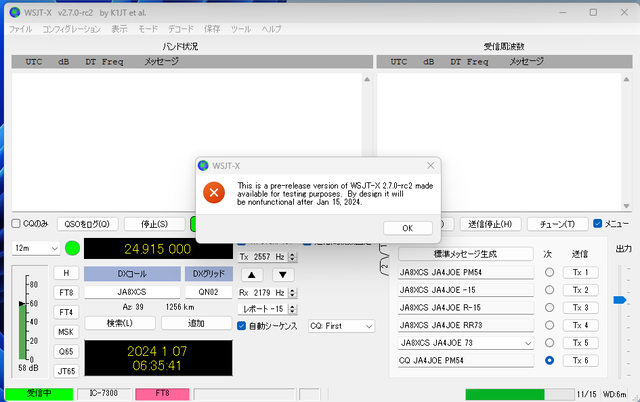Open the 表示 menu

tap(119, 29)
